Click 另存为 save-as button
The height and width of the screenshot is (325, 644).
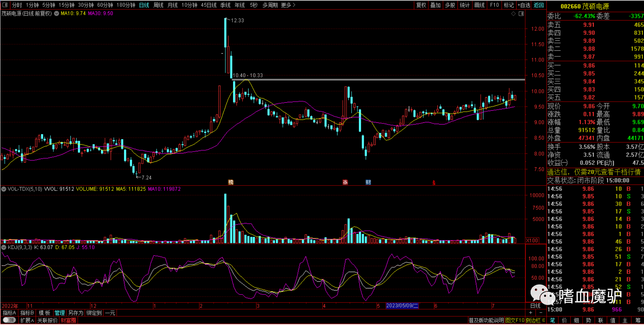(x=75, y=313)
